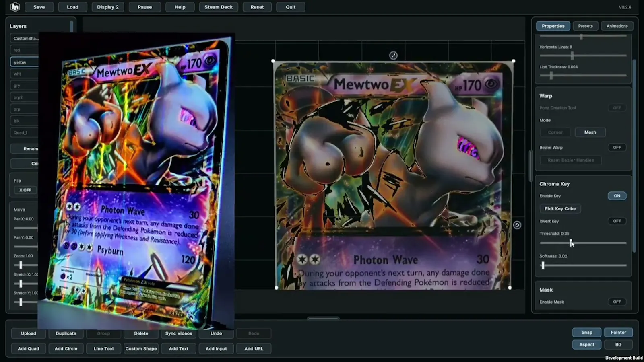644x362 pixels.
Task: Click the Reset button
Action: 257,7
